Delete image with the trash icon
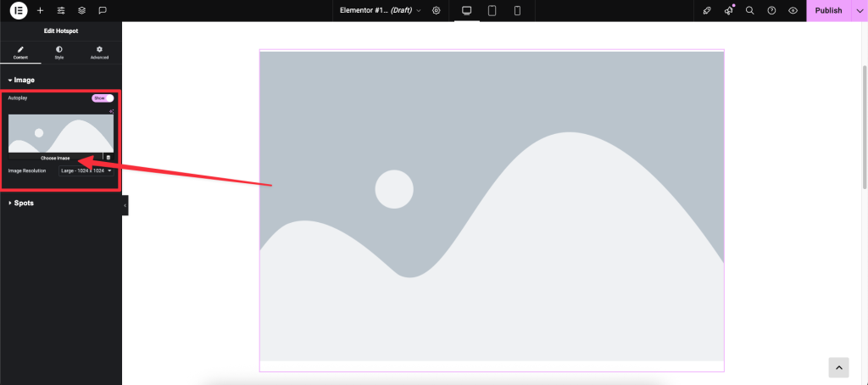 108,158
